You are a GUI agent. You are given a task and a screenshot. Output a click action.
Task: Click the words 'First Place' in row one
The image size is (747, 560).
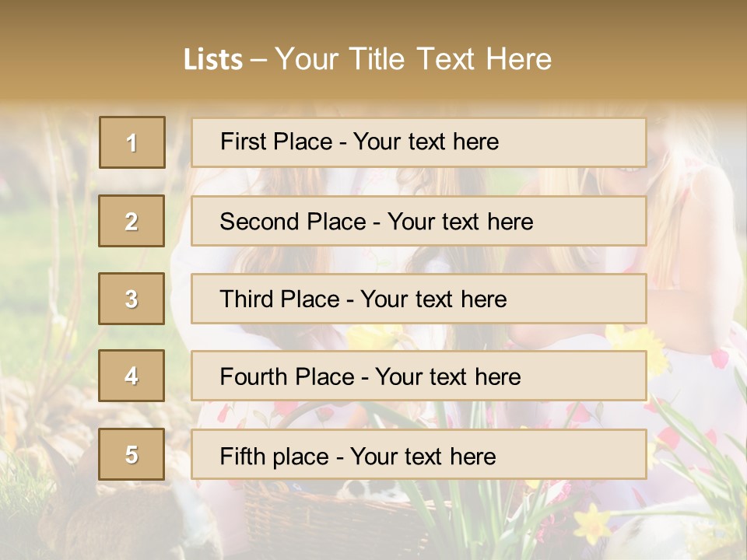276,142
